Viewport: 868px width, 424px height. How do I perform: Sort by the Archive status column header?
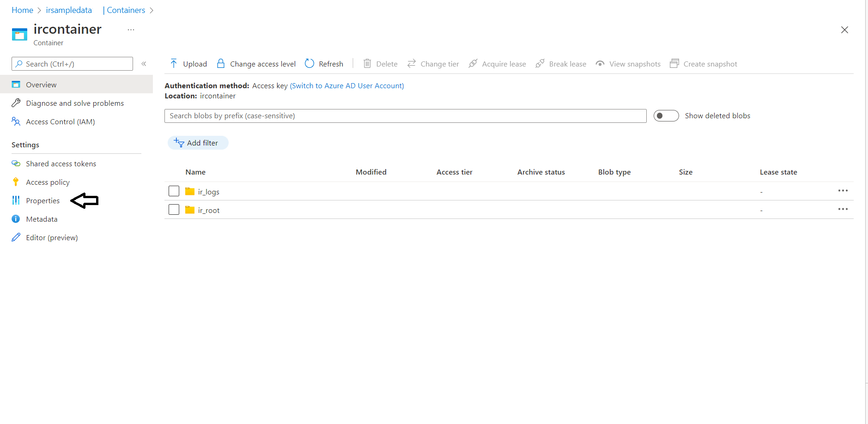[541, 172]
